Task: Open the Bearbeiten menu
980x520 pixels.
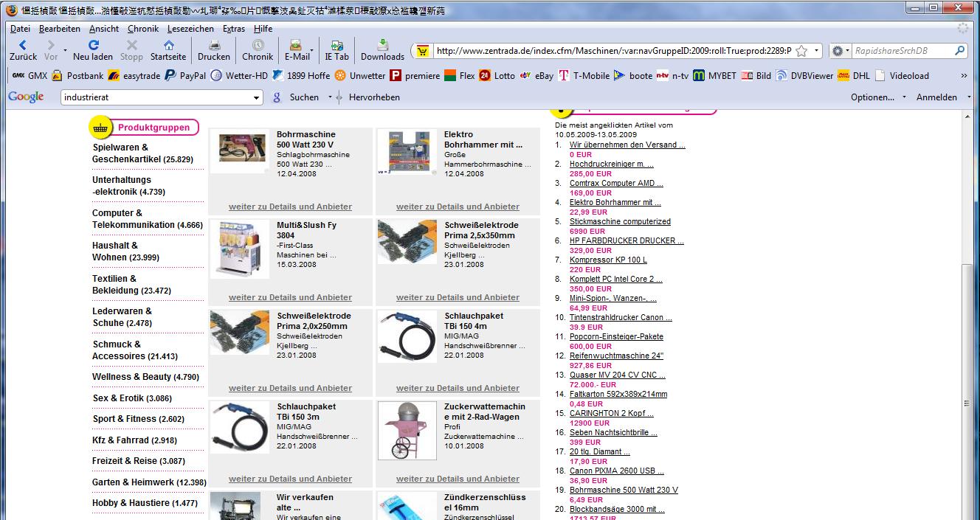Action: pos(60,29)
